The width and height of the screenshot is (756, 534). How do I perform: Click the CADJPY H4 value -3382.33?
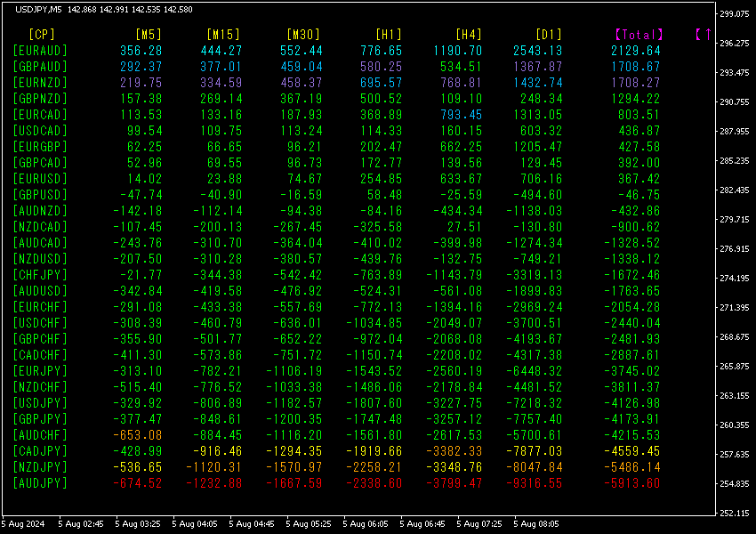tap(454, 450)
